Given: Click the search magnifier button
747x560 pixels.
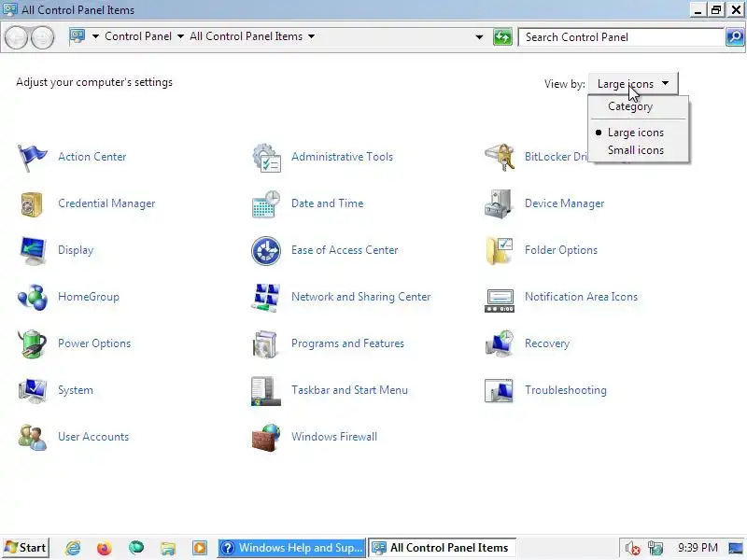Looking at the screenshot, I should (x=735, y=36).
